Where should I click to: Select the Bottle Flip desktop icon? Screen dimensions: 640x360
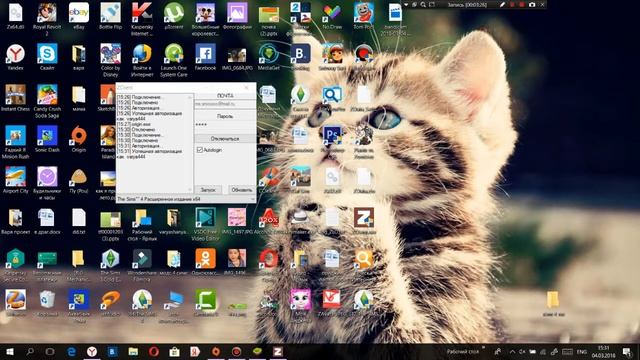pyautogui.click(x=110, y=16)
